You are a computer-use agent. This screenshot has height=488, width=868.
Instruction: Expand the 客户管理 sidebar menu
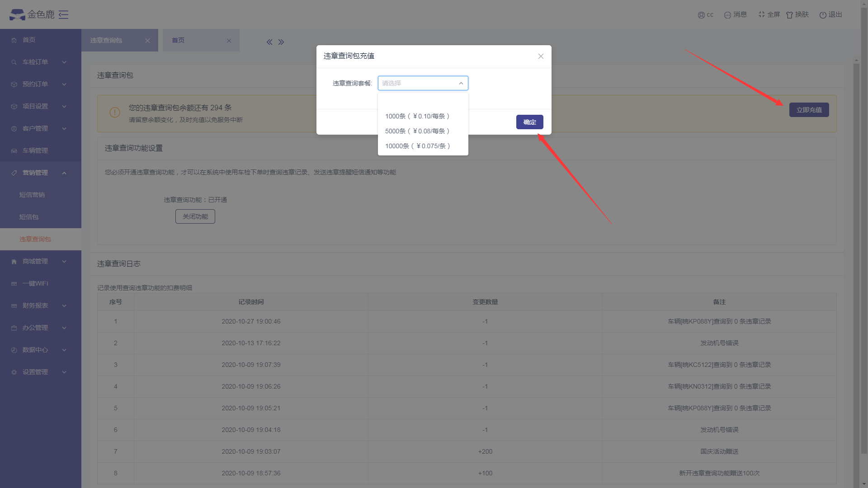(41, 128)
